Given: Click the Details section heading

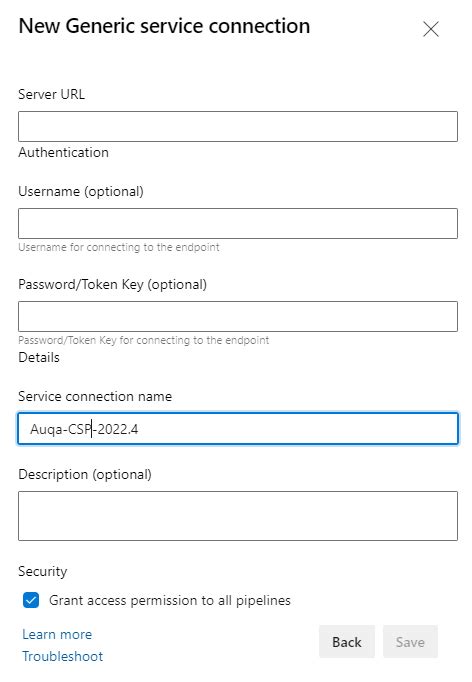Looking at the screenshot, I should click(39, 358).
